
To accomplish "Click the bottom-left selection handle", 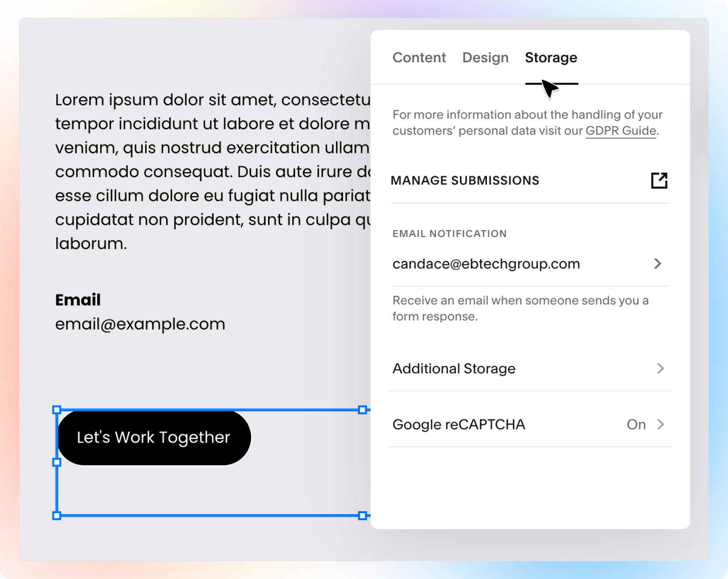I will (x=57, y=516).
